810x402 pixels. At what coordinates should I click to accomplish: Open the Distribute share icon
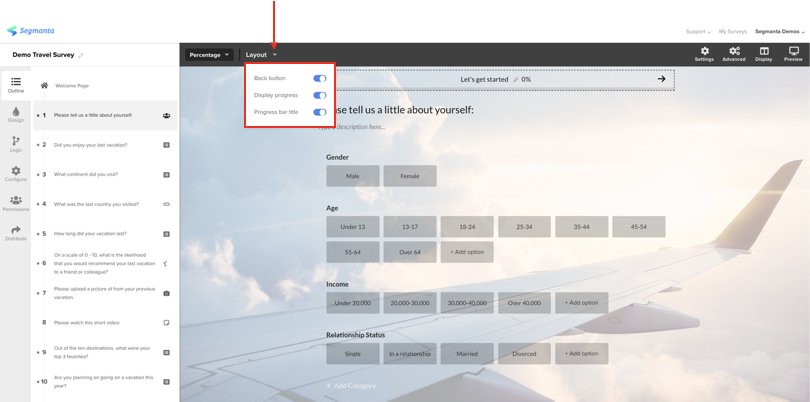16,233
